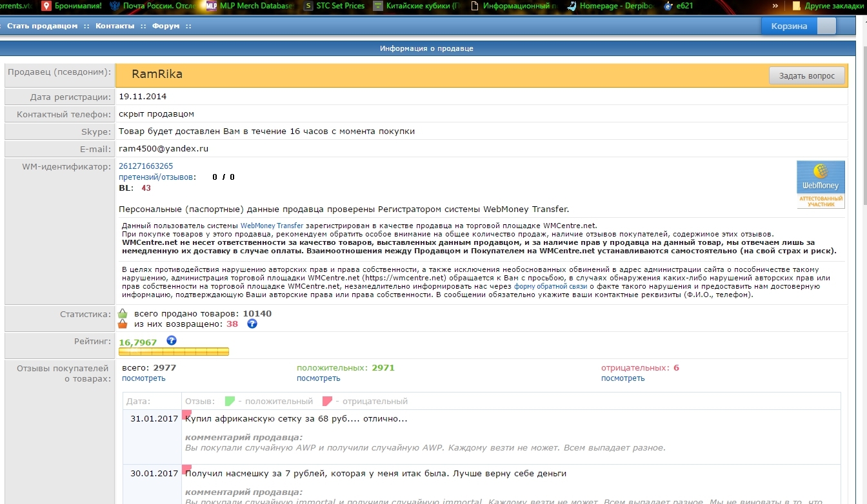
Task: View negative reviews посмотреть link
Action: pyautogui.click(x=623, y=378)
